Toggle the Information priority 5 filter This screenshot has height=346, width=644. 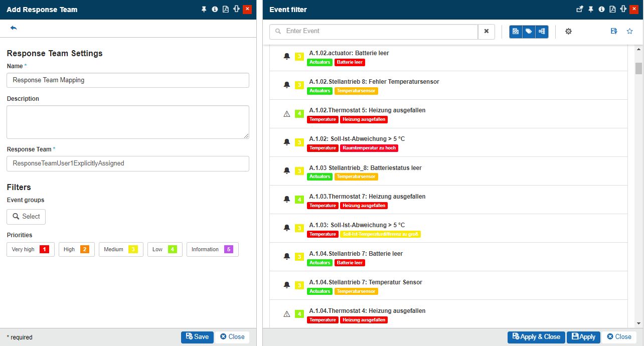coord(212,250)
